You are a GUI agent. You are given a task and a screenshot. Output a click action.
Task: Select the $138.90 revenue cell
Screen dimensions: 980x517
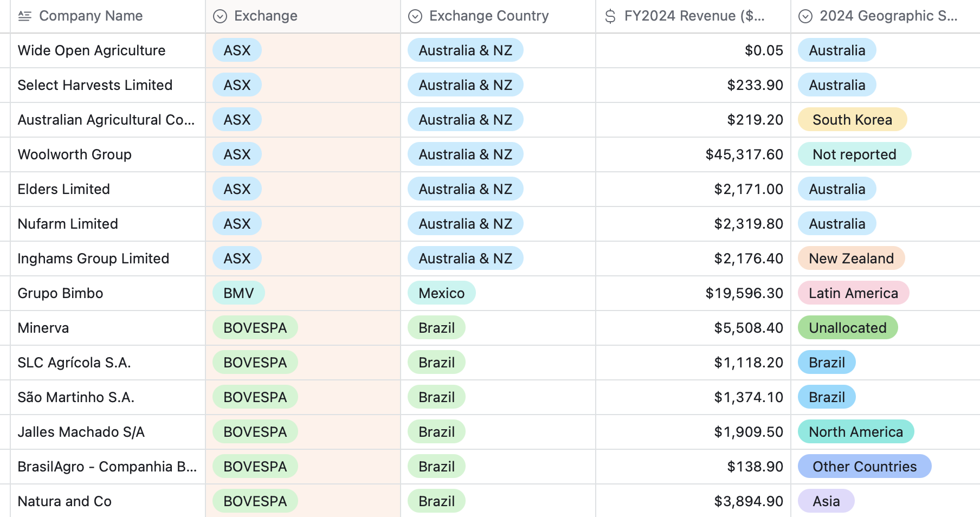pyautogui.click(x=693, y=467)
